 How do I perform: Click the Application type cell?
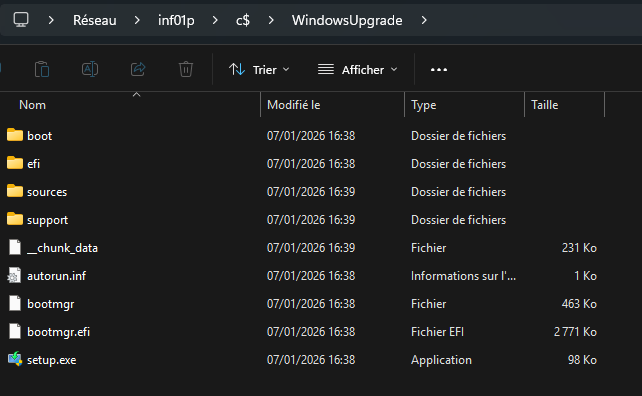pyautogui.click(x=441, y=360)
